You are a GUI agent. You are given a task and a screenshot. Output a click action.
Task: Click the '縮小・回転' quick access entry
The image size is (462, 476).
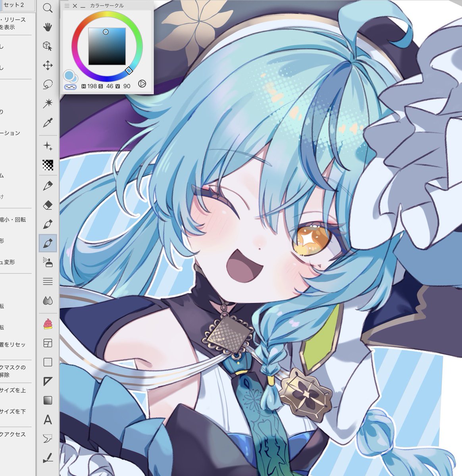click(13, 219)
